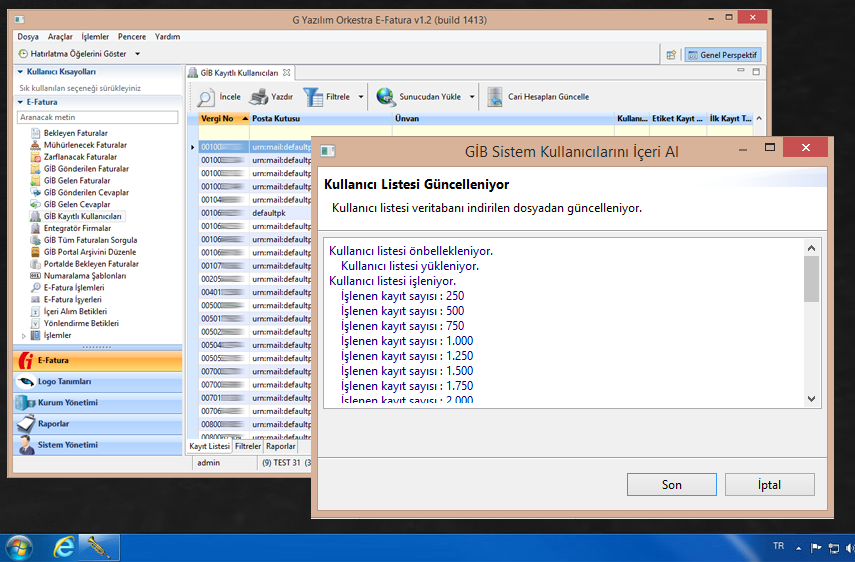This screenshot has width=855, height=562.
Task: Open the E-Fatura orange module bar
Action: (98, 360)
